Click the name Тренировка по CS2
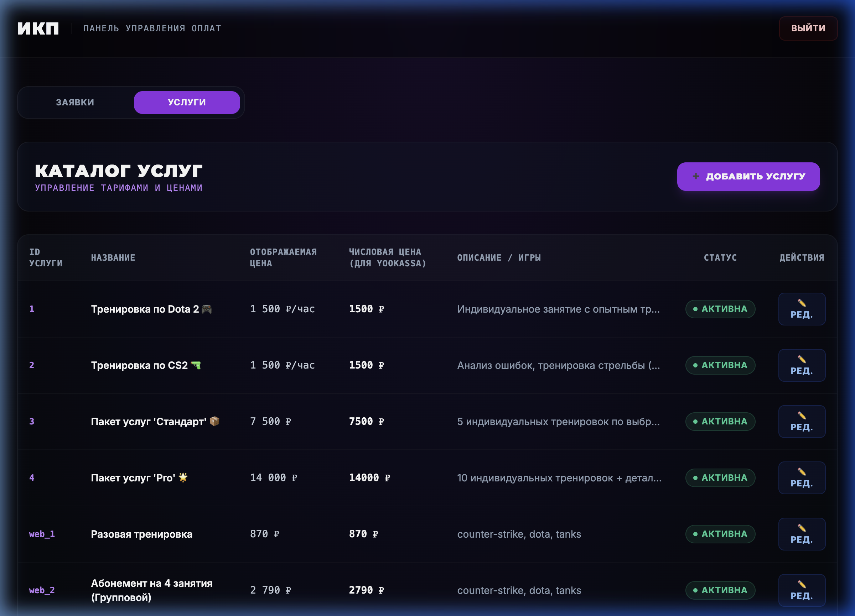The height and width of the screenshot is (616, 855). click(x=140, y=365)
